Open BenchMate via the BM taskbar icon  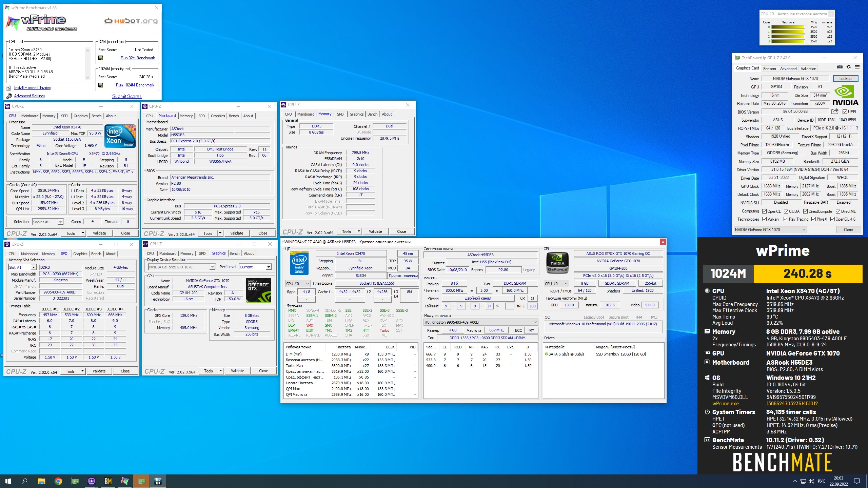[108, 481]
